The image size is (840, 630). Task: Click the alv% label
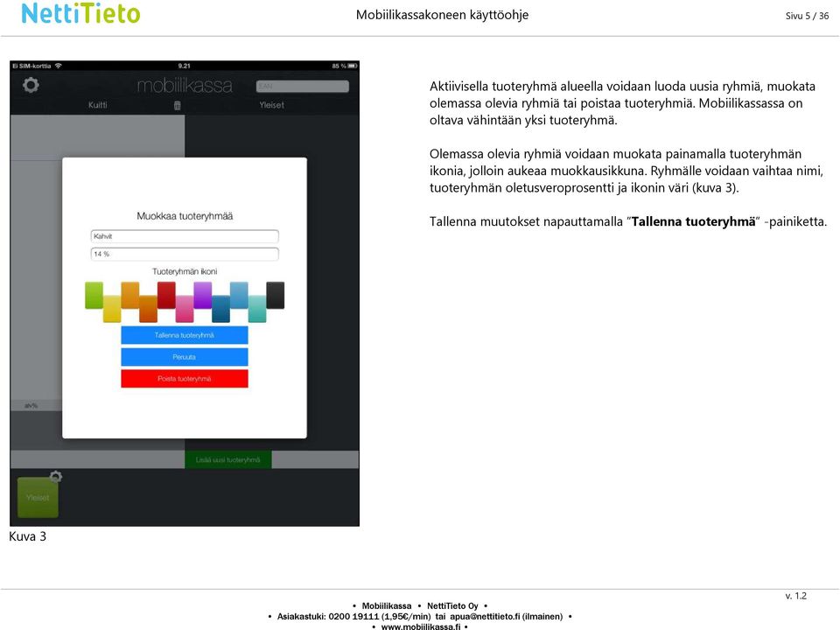[x=31, y=405]
